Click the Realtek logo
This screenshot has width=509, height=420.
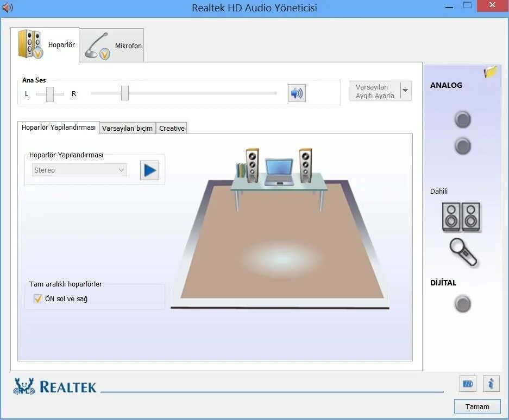click(x=54, y=386)
